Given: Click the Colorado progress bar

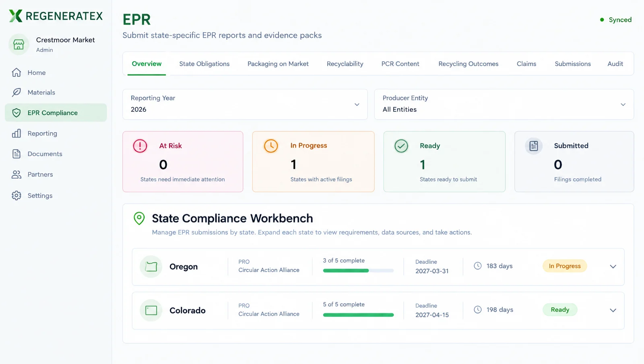Looking at the screenshot, I should (x=358, y=315).
